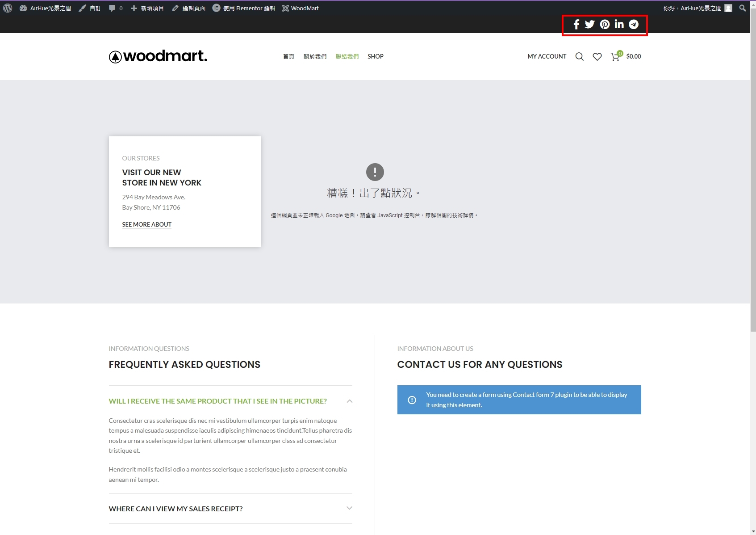
Task: Open the Facebook social link
Action: pyautogui.click(x=576, y=24)
